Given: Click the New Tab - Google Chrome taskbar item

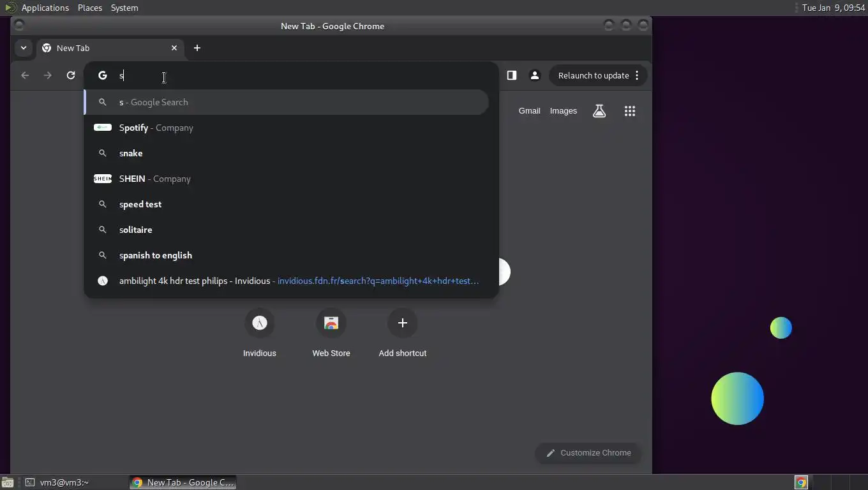Looking at the screenshot, I should click(183, 482).
